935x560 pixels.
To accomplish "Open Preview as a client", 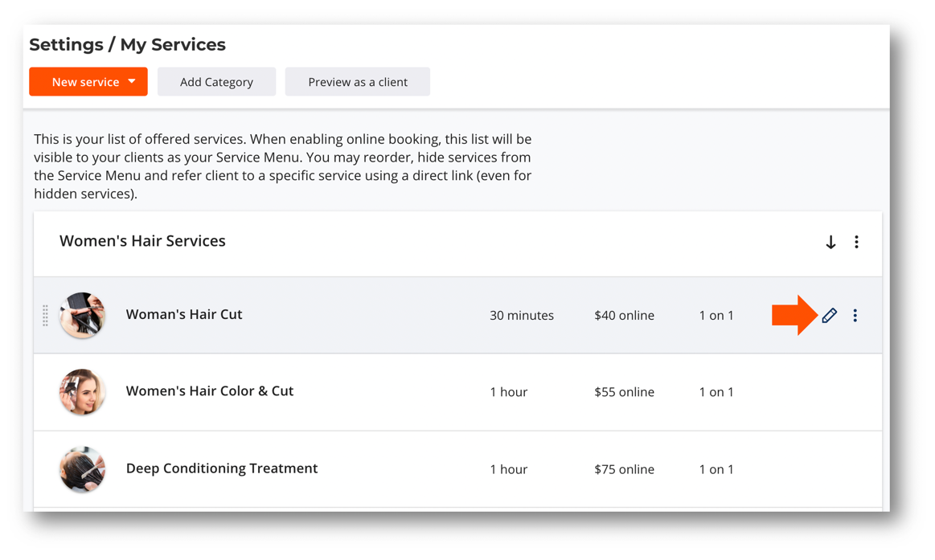I will (x=357, y=82).
